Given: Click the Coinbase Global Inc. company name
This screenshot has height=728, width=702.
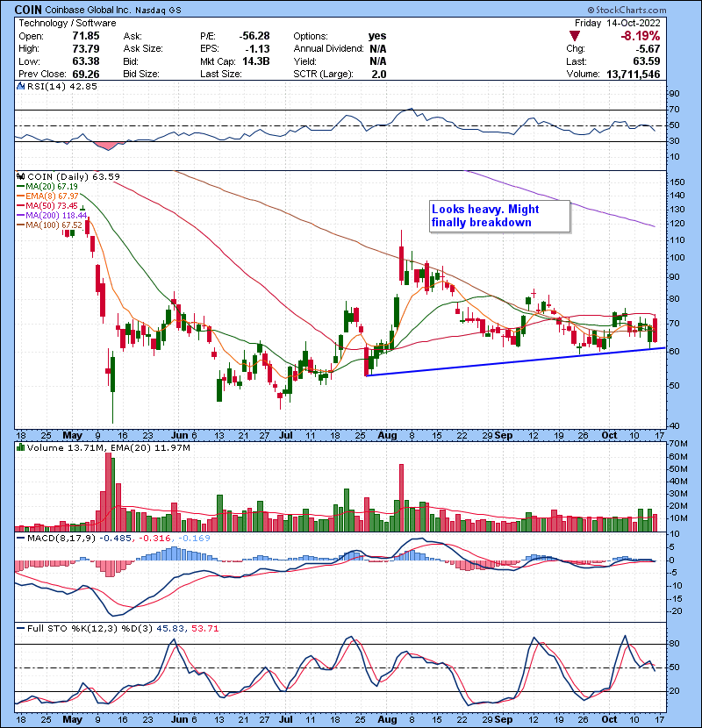Looking at the screenshot, I should (89, 10).
